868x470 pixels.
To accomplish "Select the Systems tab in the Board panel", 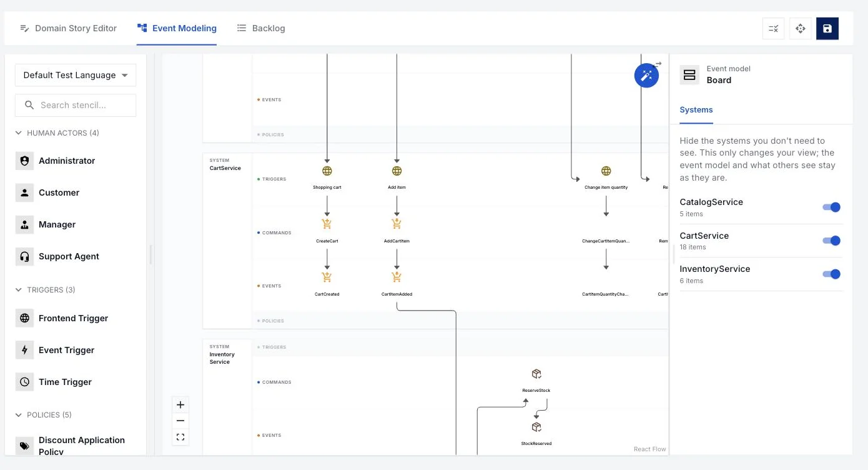I will pyautogui.click(x=696, y=110).
